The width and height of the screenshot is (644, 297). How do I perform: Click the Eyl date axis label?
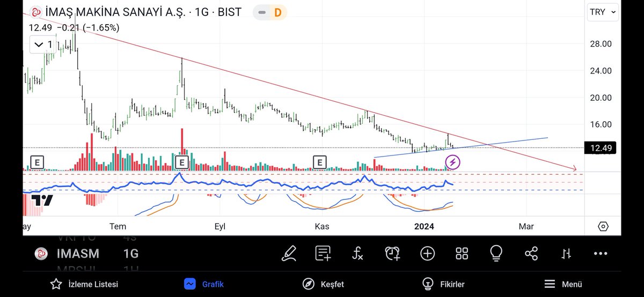220,226
